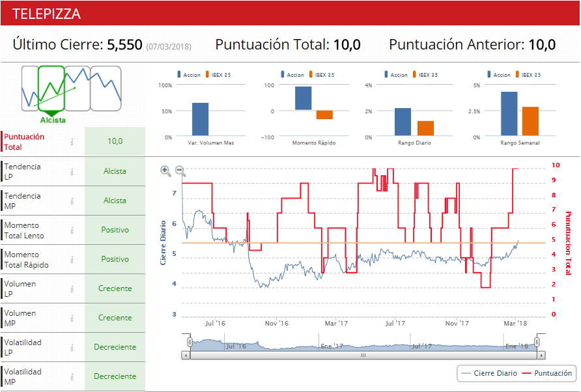The width and height of the screenshot is (581, 392).
Task: Click info icon next to Momento Total Lento
Action: [x=72, y=231]
